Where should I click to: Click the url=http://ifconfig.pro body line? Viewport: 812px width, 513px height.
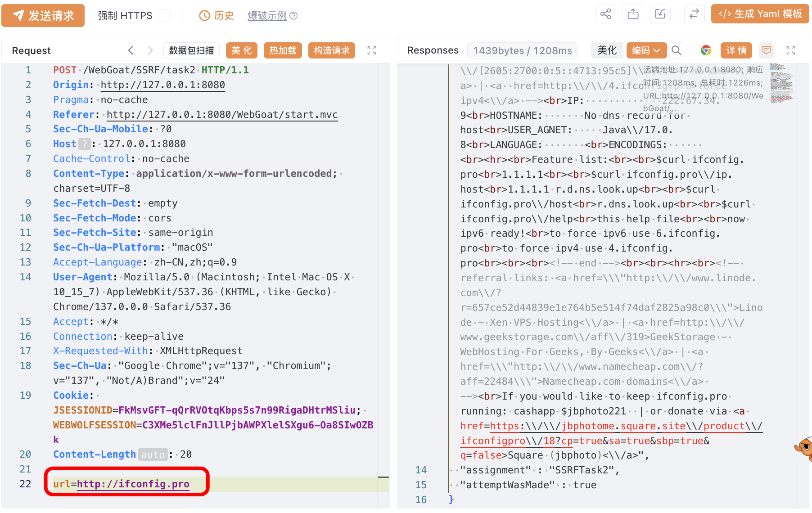tap(122, 484)
